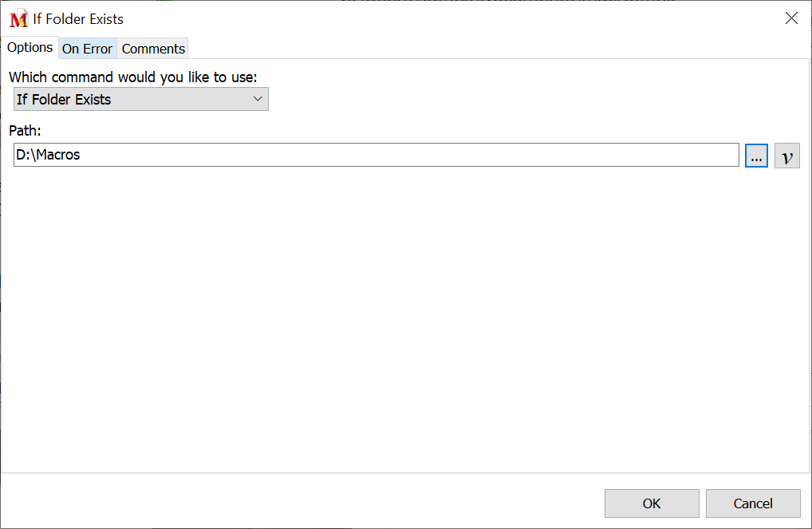Go to the Comments tab
The width and height of the screenshot is (812, 529).
(153, 49)
